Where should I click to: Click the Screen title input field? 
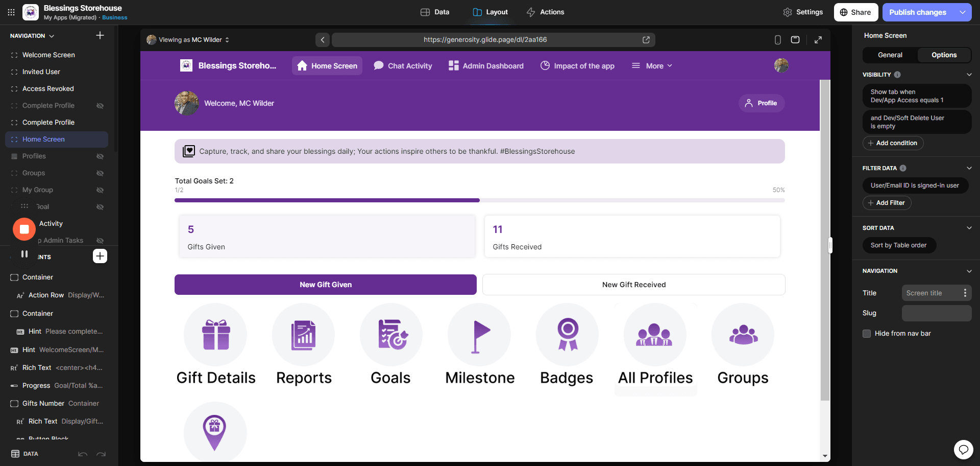tap(937, 293)
